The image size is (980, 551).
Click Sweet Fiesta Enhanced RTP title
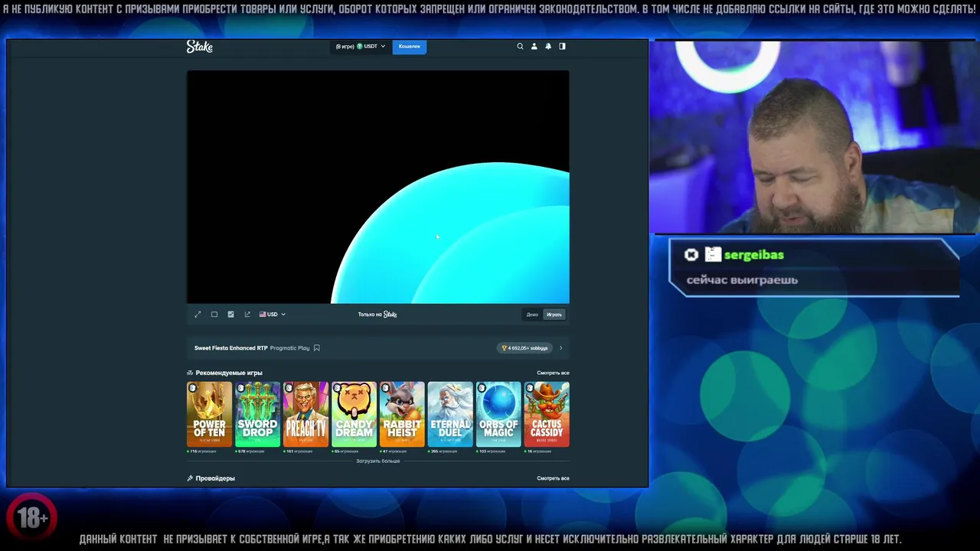(x=231, y=348)
